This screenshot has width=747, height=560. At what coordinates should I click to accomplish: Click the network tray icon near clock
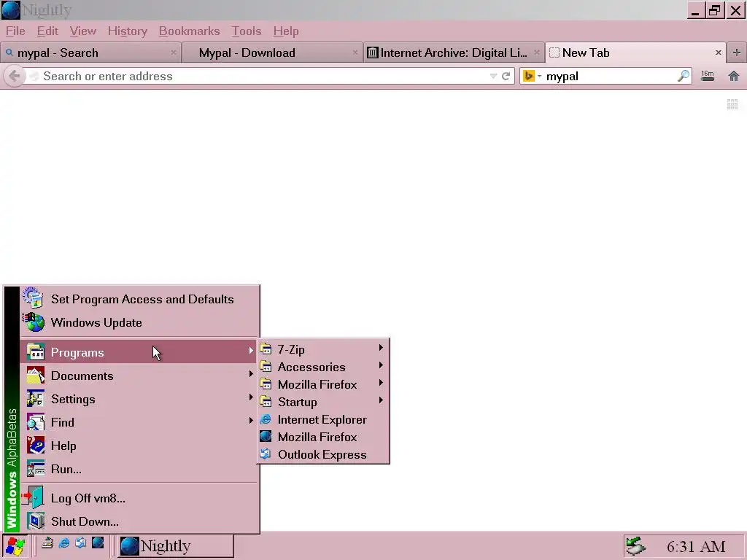635,546
